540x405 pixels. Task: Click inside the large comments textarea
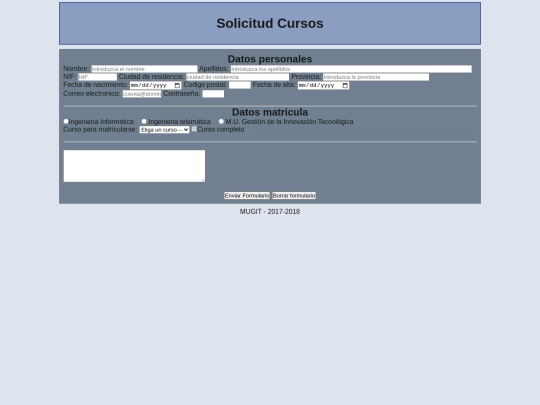134,166
